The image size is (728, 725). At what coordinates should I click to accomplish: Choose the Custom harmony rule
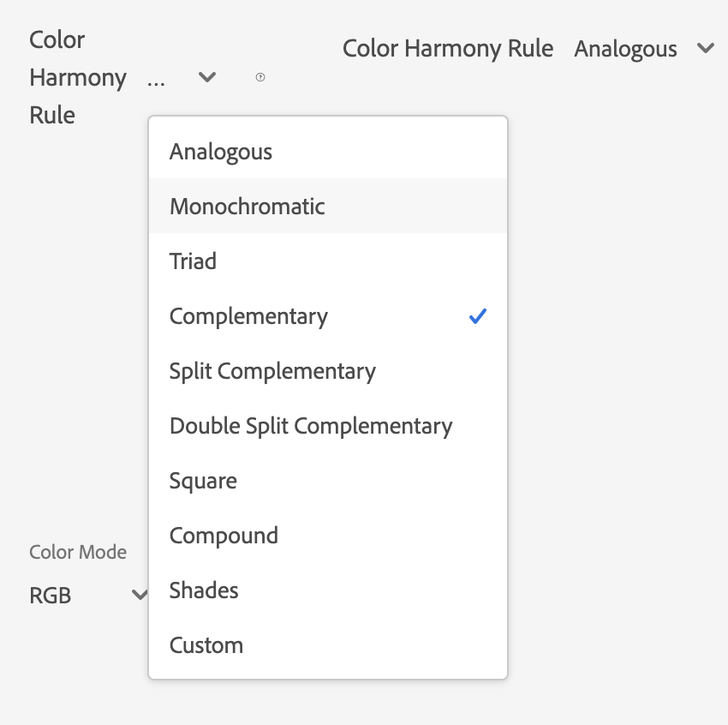206,645
